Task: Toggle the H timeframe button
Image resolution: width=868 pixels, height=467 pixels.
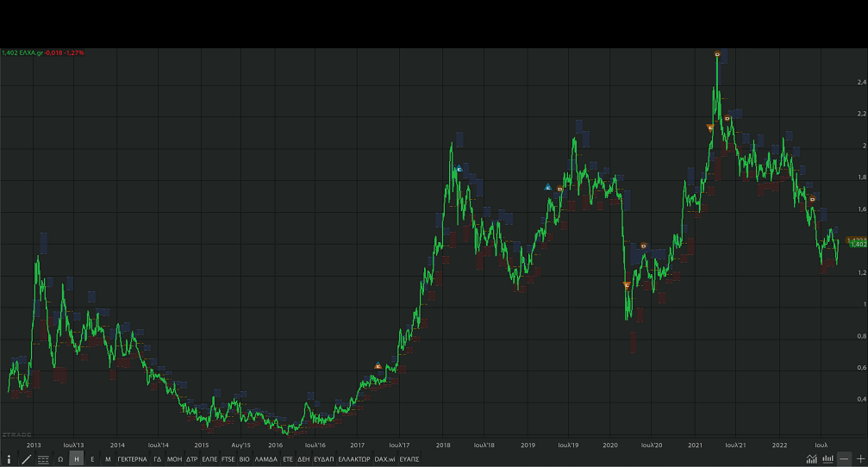Action: point(77,459)
